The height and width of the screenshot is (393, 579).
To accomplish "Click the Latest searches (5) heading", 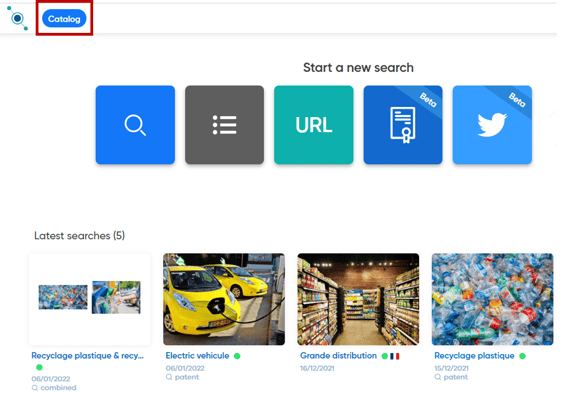I will click(x=79, y=236).
